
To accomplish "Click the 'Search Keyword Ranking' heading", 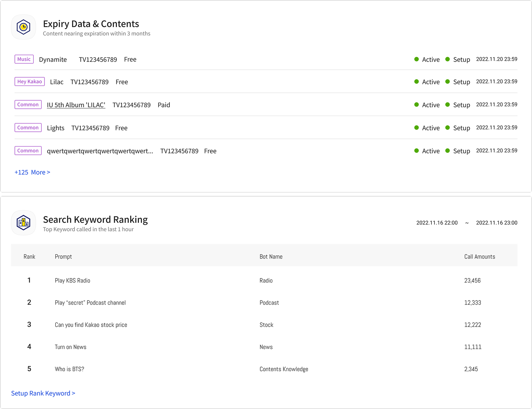I will [x=95, y=220].
